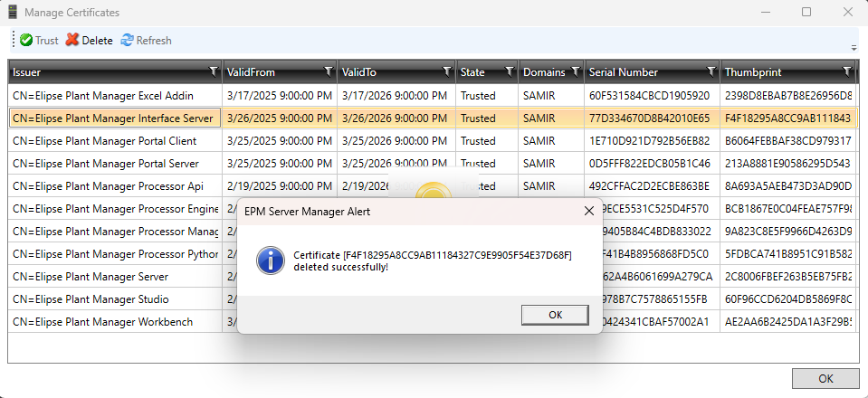The height and width of the screenshot is (398, 868).
Task: Click OK in the EPM Server Manager Alert
Action: tap(555, 315)
